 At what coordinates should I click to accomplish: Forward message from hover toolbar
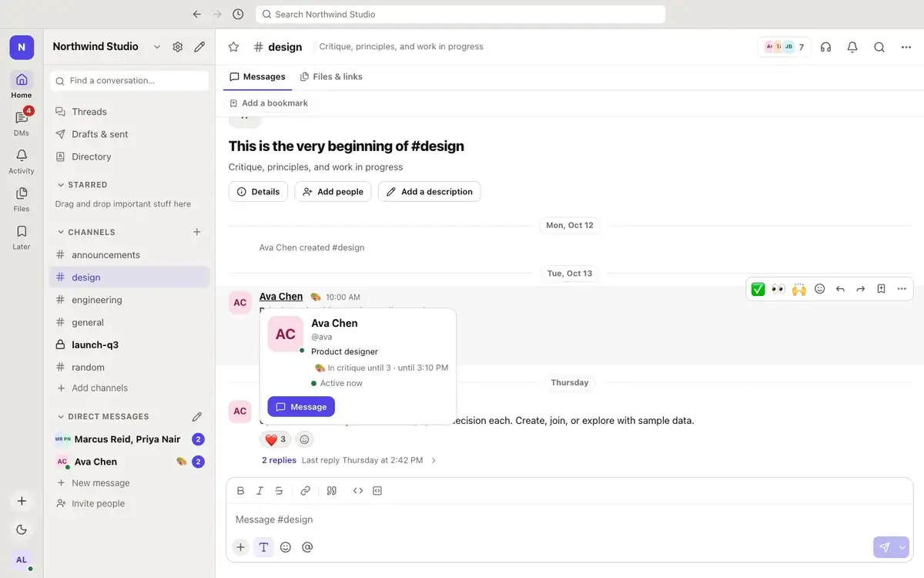click(x=861, y=289)
